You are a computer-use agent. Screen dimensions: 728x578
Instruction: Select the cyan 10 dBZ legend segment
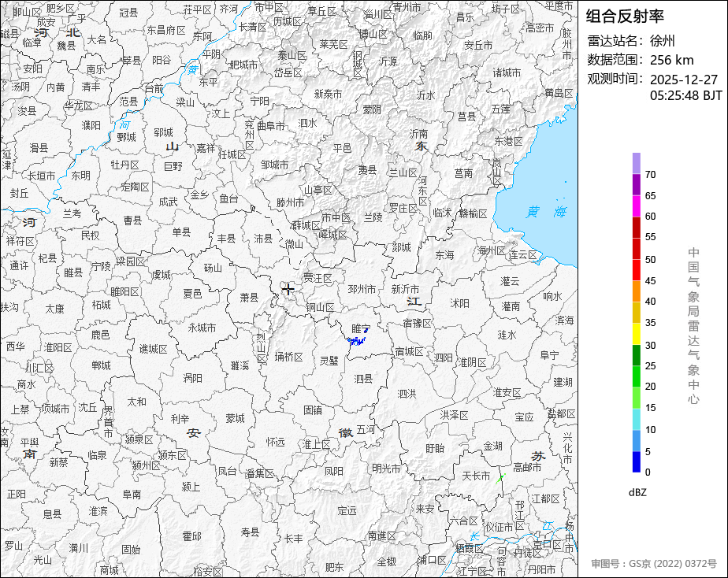[636, 419]
